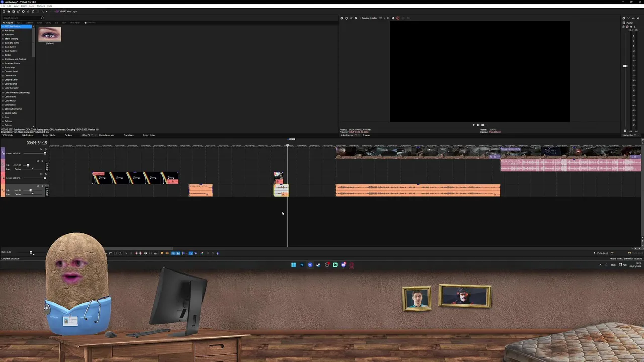Toggle split screen view icon in preview
Screen dimensions: 644x362
click(x=356, y=18)
